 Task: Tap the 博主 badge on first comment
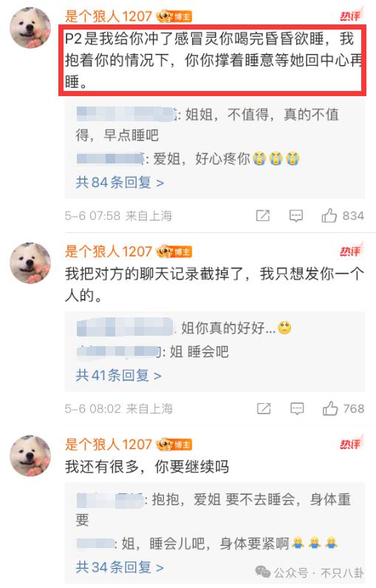click(x=174, y=16)
